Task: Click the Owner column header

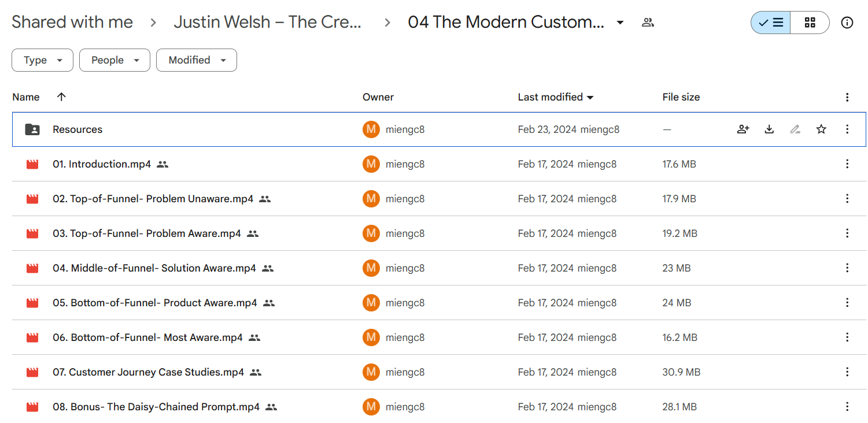Action: (x=378, y=97)
